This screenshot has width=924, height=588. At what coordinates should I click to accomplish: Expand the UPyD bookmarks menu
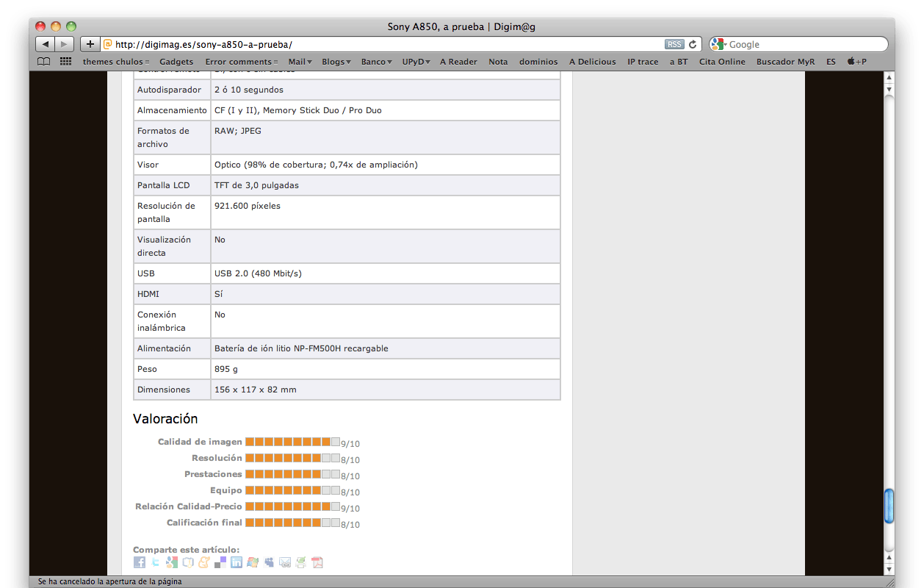[416, 62]
